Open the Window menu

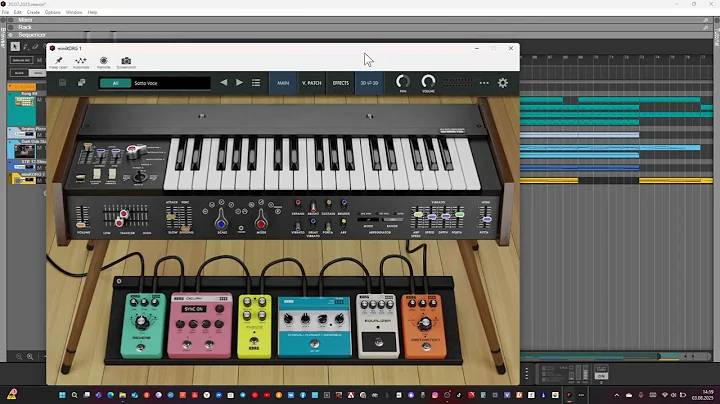(74, 12)
